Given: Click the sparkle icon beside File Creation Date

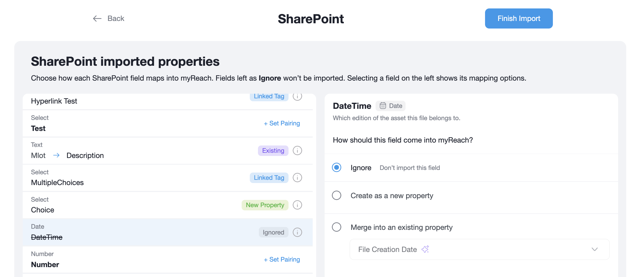Looking at the screenshot, I should pyautogui.click(x=425, y=249).
